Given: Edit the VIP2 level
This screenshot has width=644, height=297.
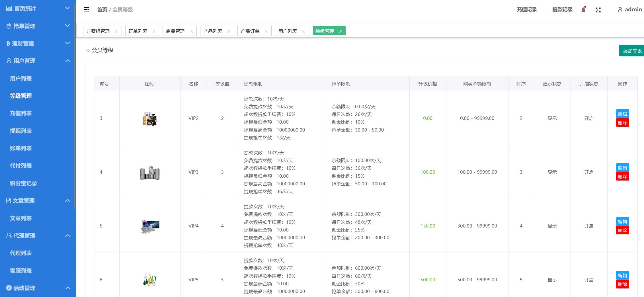Looking at the screenshot, I should pyautogui.click(x=623, y=114).
